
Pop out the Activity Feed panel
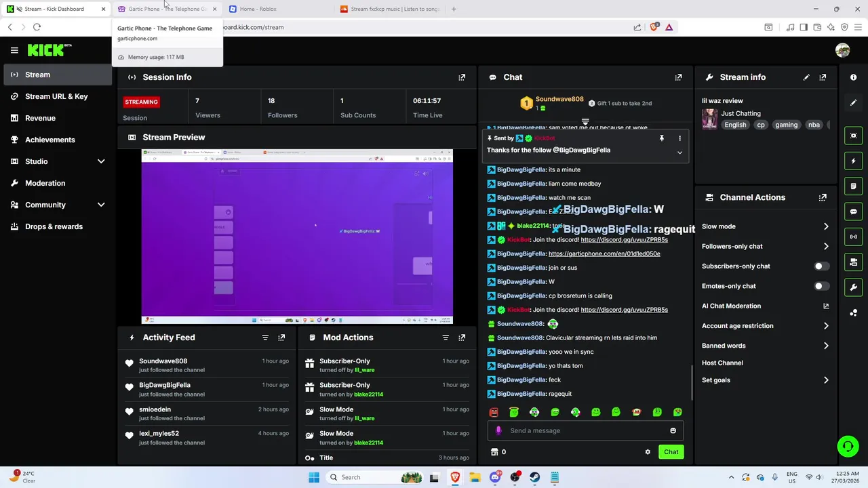coord(281,338)
